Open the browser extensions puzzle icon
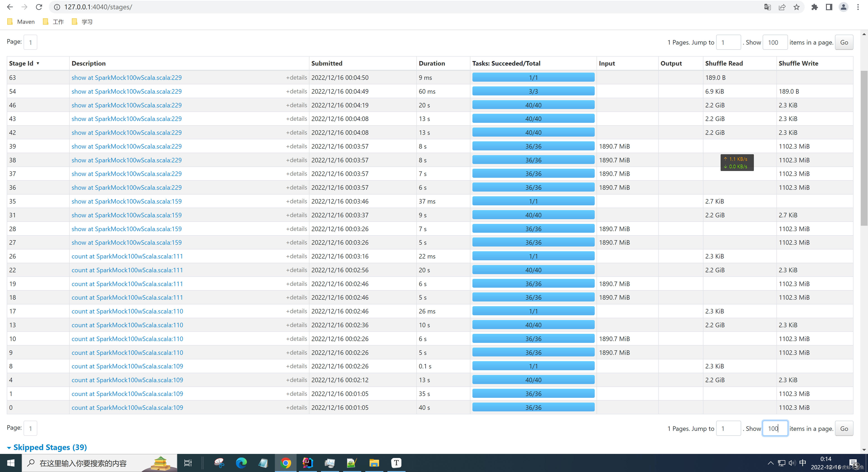 coord(814,7)
